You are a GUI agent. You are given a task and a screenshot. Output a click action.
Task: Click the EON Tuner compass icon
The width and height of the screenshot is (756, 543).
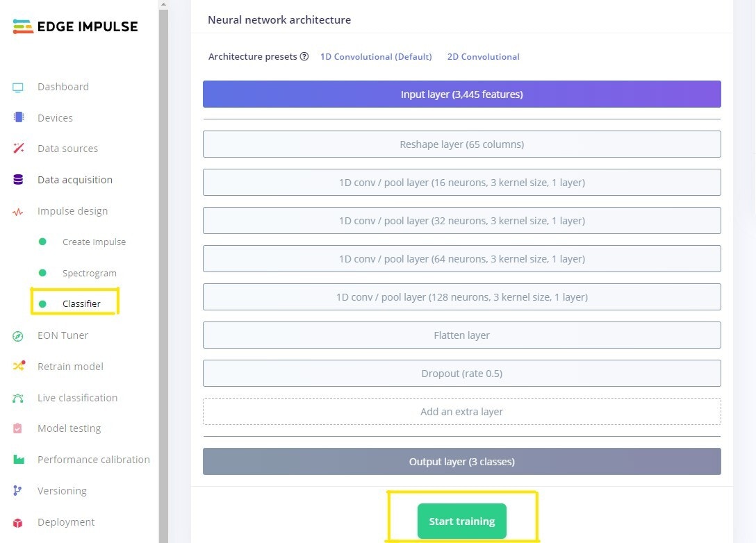click(x=18, y=336)
